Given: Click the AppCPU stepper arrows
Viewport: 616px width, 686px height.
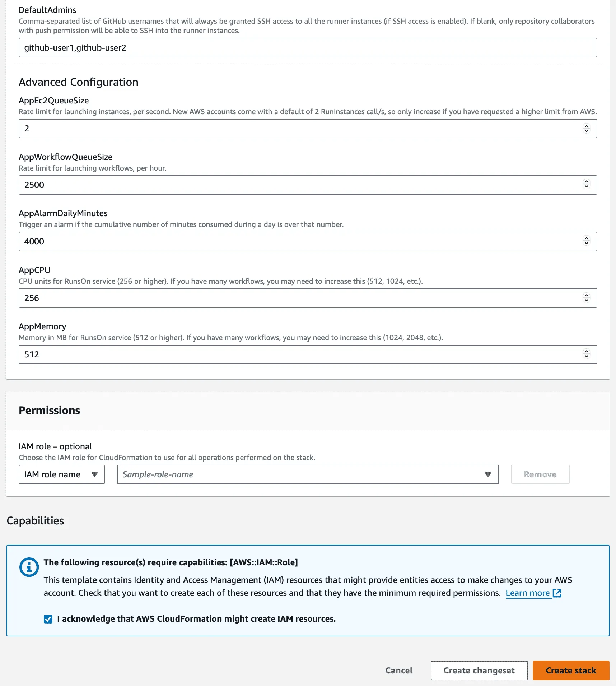Looking at the screenshot, I should [x=586, y=298].
